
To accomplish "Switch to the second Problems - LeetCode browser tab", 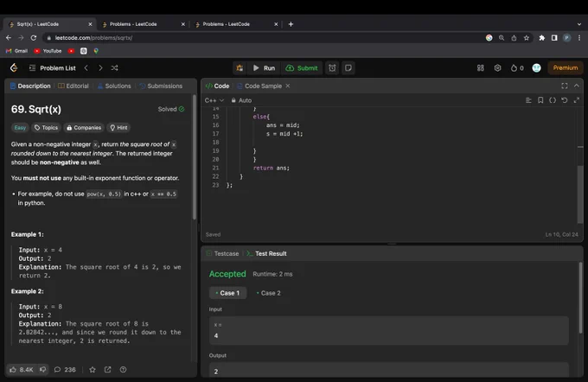I will pos(238,24).
